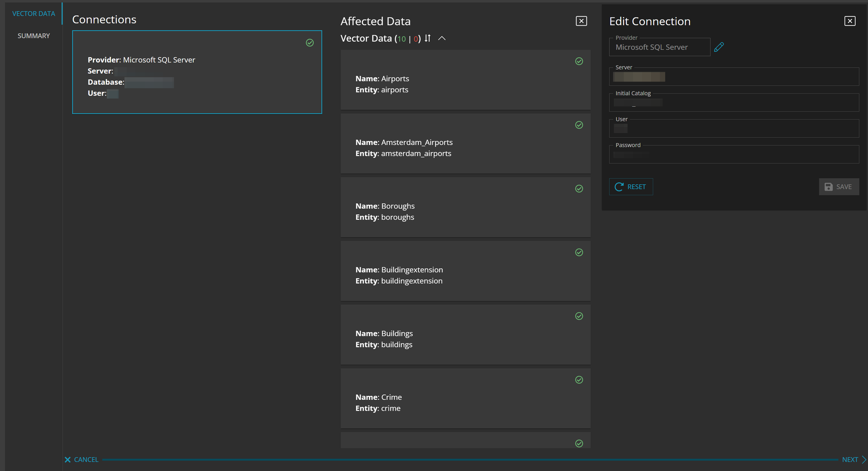The width and height of the screenshot is (868, 471).
Task: Click green check icon on the connection card
Action: point(310,43)
